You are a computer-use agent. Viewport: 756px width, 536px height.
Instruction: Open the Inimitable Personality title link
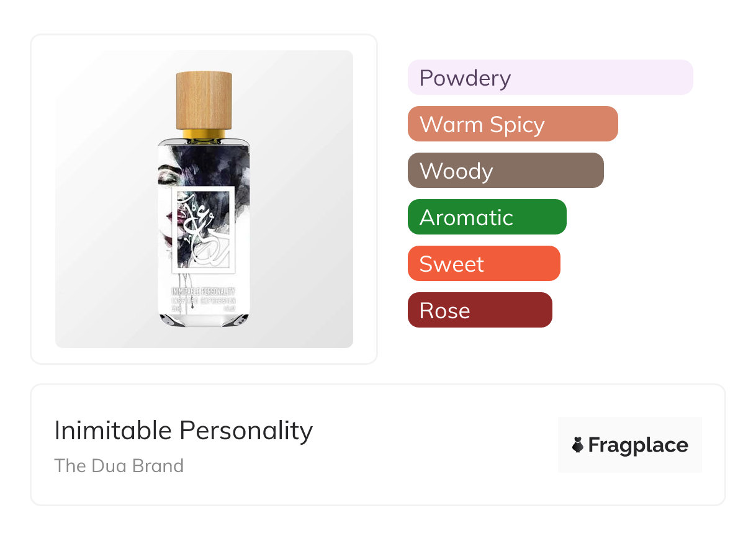pos(184,431)
